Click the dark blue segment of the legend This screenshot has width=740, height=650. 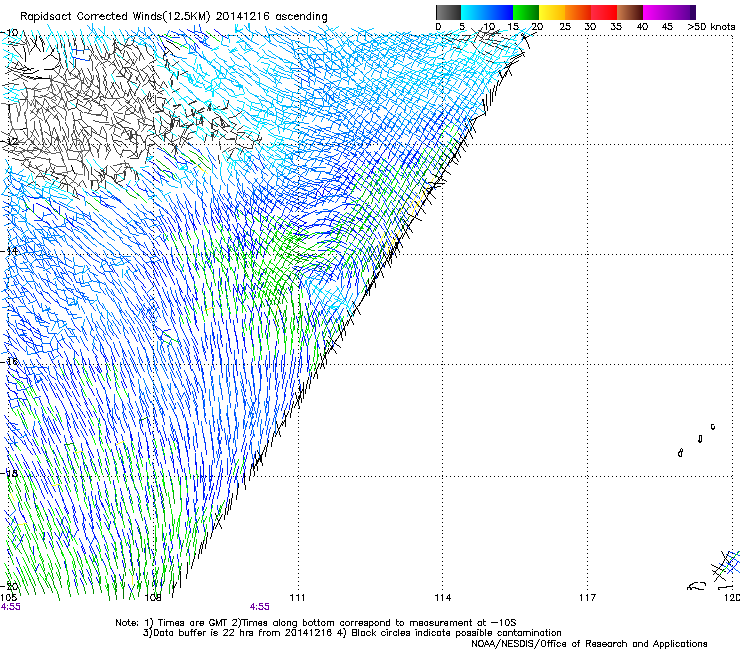500,12
